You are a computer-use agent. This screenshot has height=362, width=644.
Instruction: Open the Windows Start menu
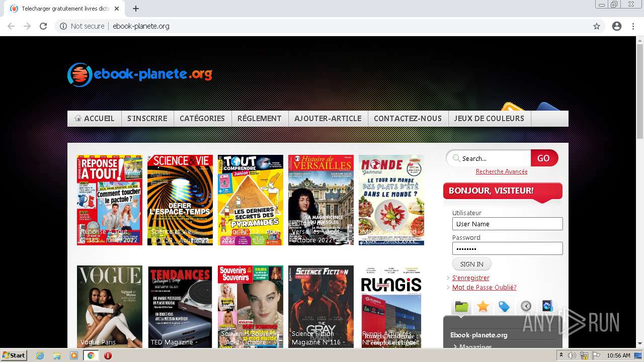coord(14,355)
